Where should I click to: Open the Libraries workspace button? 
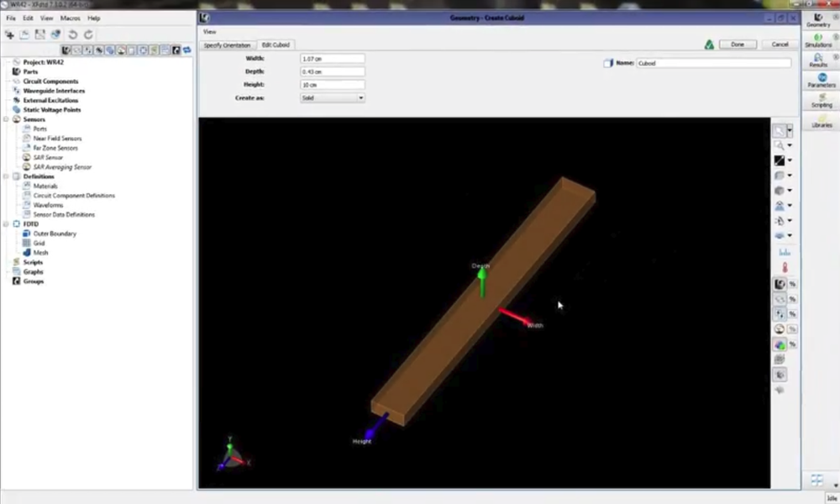(x=822, y=121)
